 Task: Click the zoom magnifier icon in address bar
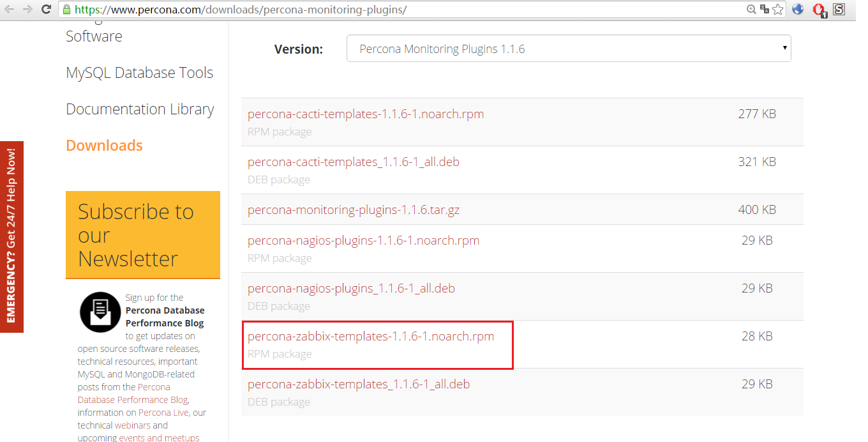coord(751,10)
